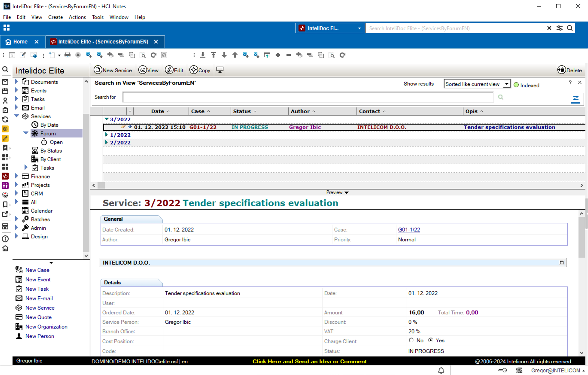Expand the Documents tree node
The height and width of the screenshot is (375, 588).
tap(16, 81)
